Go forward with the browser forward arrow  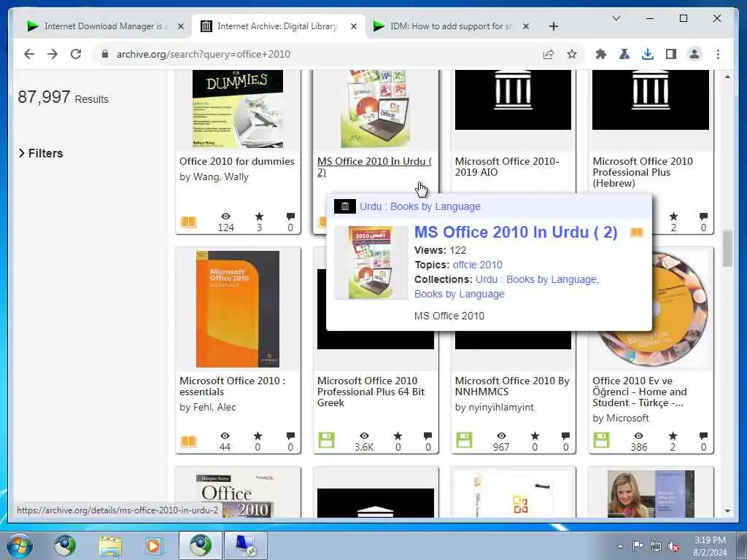point(53,54)
